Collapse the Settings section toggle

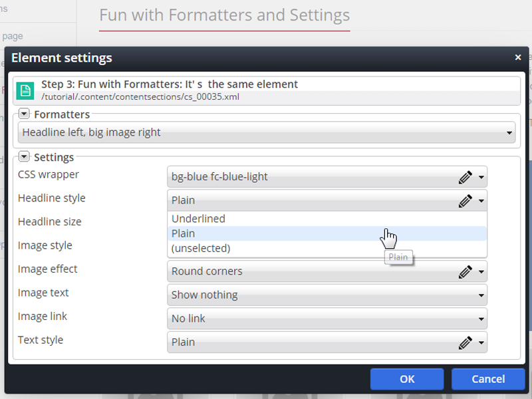[x=24, y=157]
